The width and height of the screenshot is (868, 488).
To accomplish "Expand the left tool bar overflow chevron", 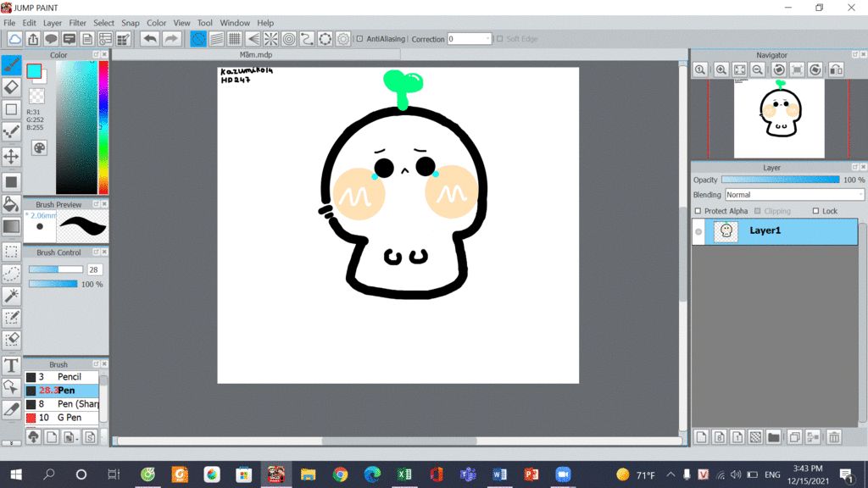I will [11, 443].
